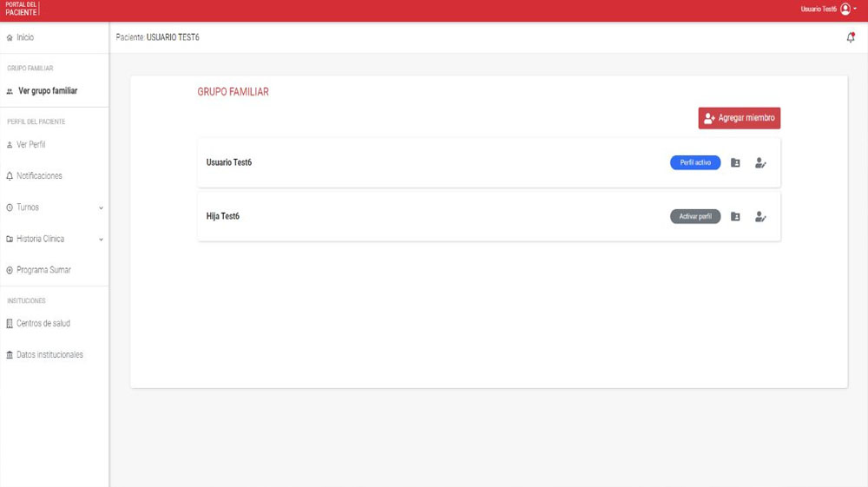The height and width of the screenshot is (487, 868).
Task: Click the Portal del Paciente logo
Action: 21,9
